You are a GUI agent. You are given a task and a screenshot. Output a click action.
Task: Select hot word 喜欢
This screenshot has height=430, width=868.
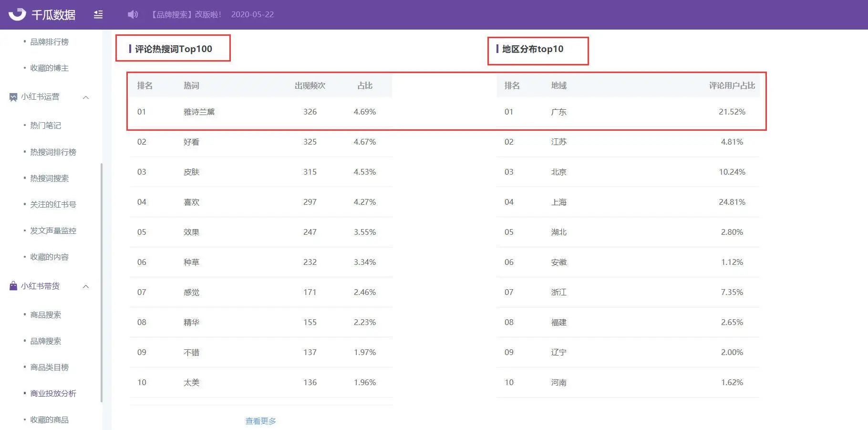pos(191,202)
